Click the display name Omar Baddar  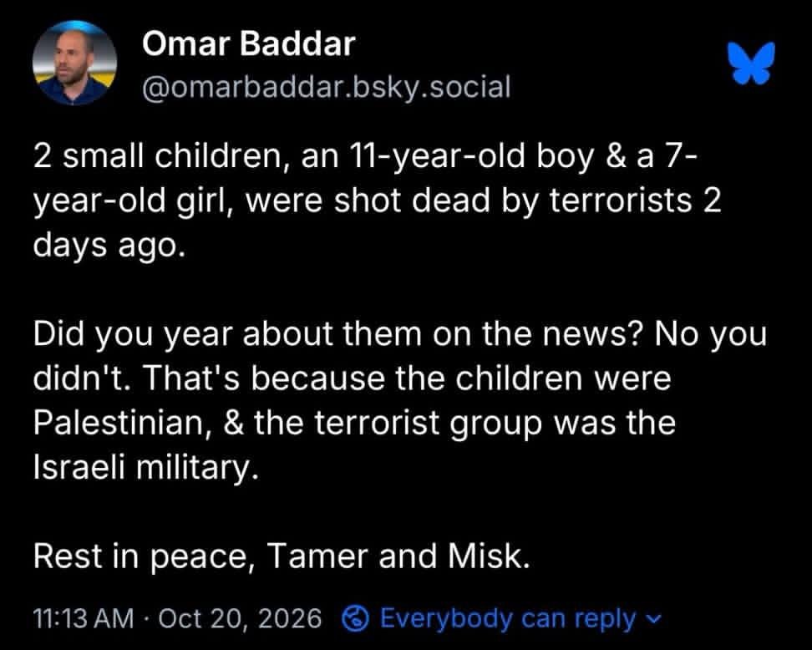tap(249, 44)
